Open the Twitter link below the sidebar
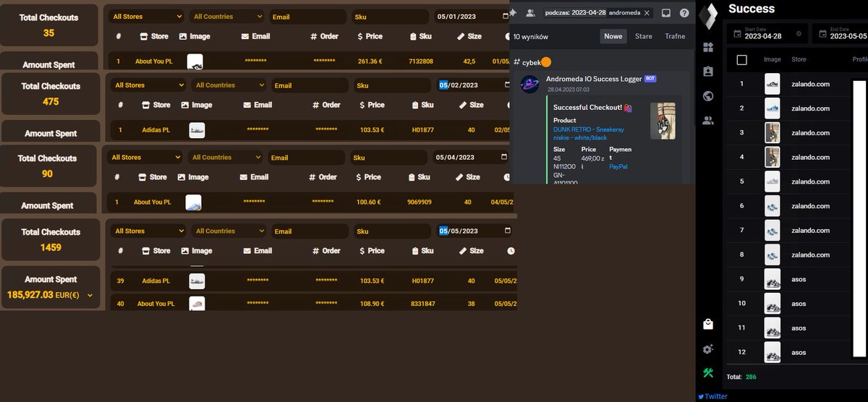Image resolution: width=868 pixels, height=402 pixels. [712, 396]
